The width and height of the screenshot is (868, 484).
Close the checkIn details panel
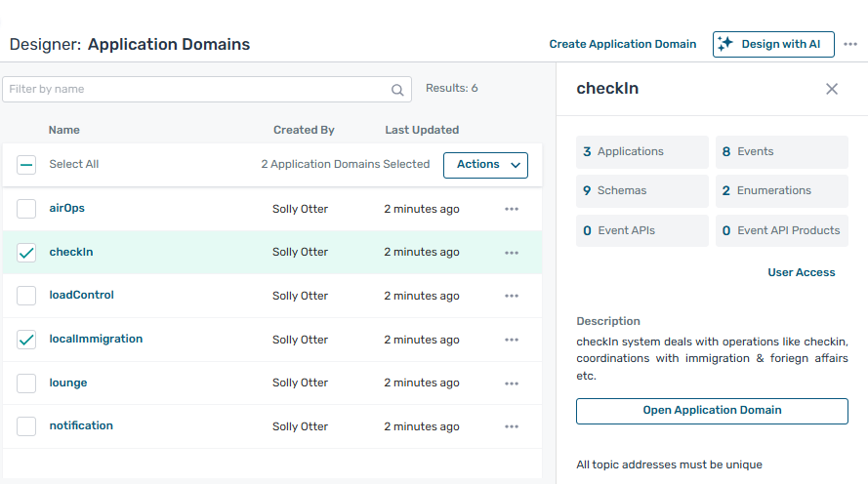[832, 89]
